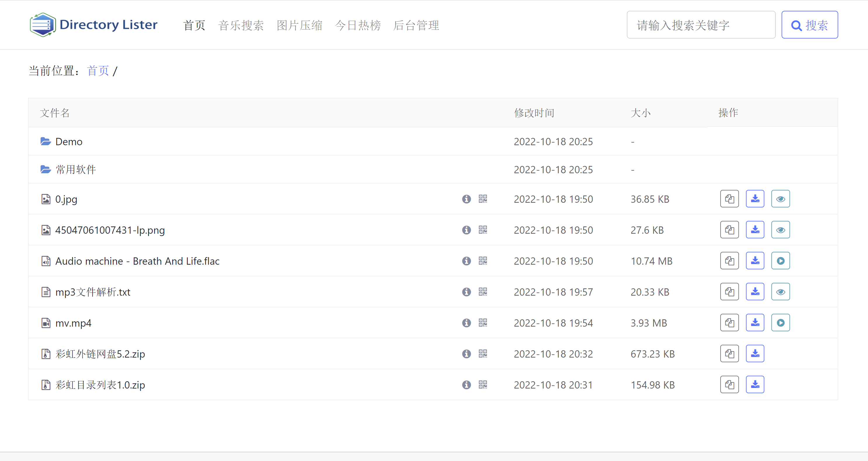
Task: Preview 0.jpg with eye icon
Action: tap(780, 199)
